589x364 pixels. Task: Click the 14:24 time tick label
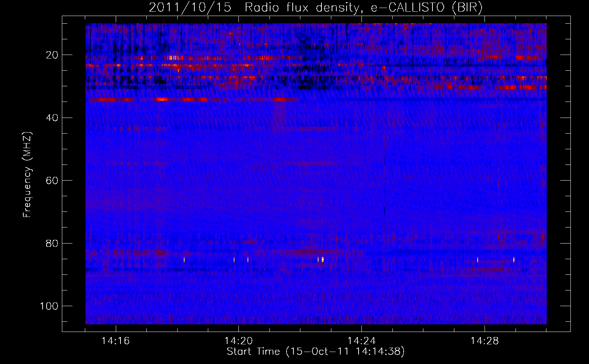pyautogui.click(x=361, y=341)
